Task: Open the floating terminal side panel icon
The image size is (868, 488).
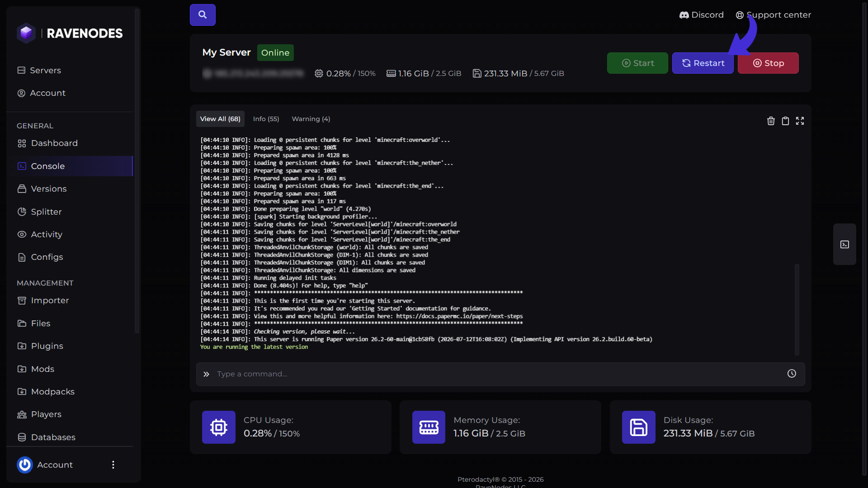Action: [844, 244]
